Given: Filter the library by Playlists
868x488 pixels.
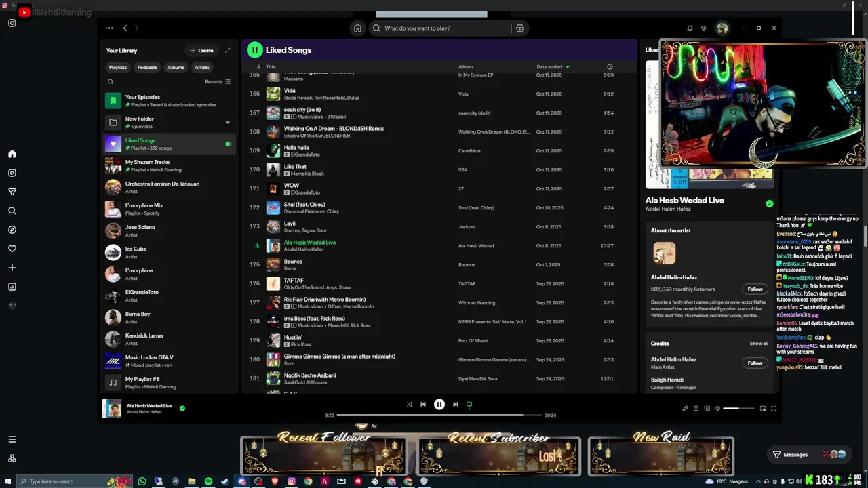Looking at the screenshot, I should pos(118,67).
